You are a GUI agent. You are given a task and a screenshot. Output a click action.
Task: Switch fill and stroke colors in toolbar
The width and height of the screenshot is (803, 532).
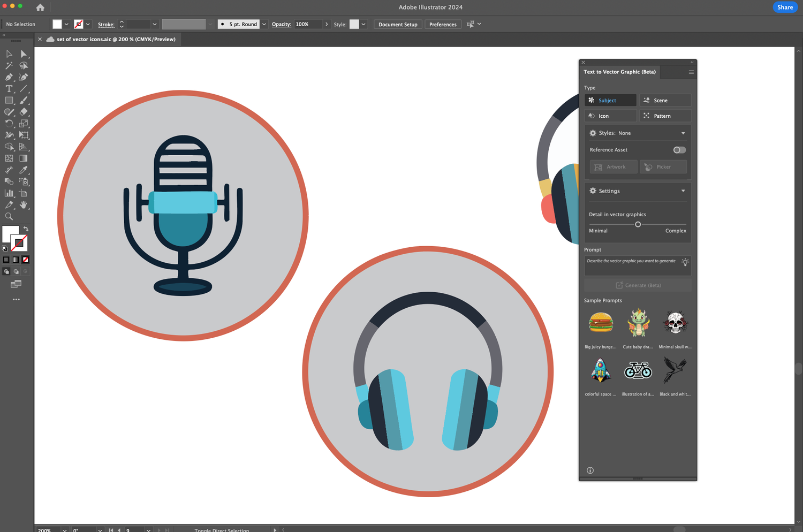25,228
